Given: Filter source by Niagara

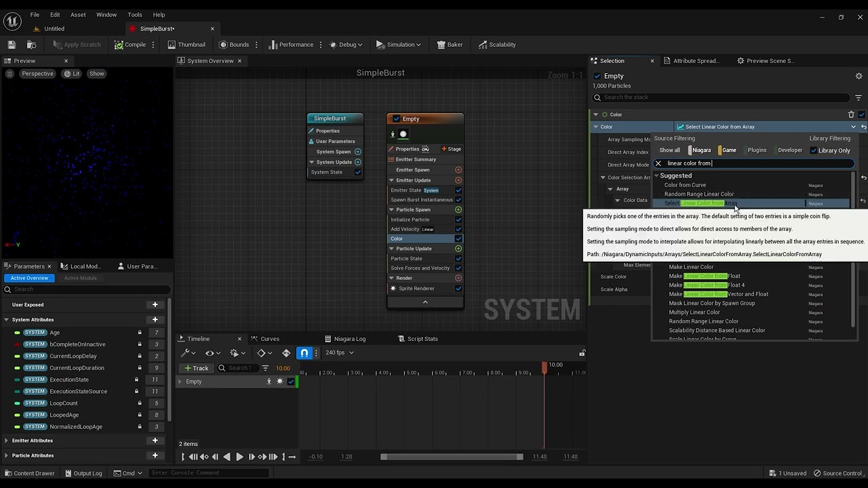Looking at the screenshot, I should pos(701,150).
